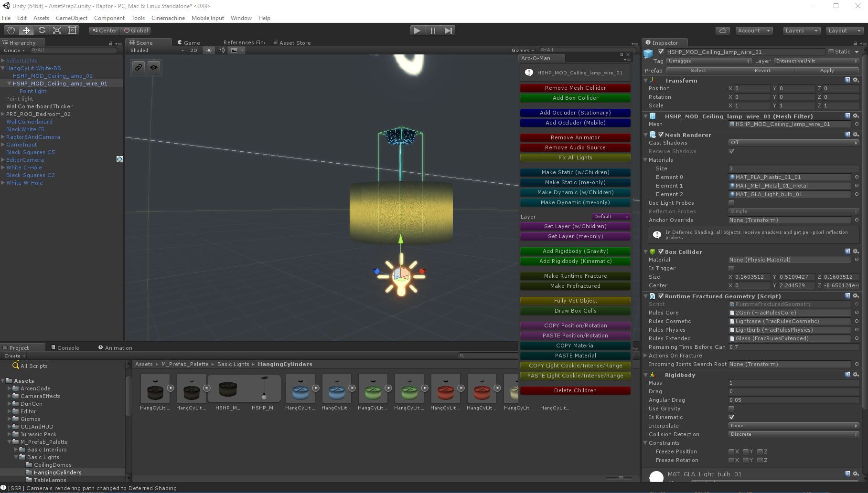Open Transform component gear menu

coord(856,80)
